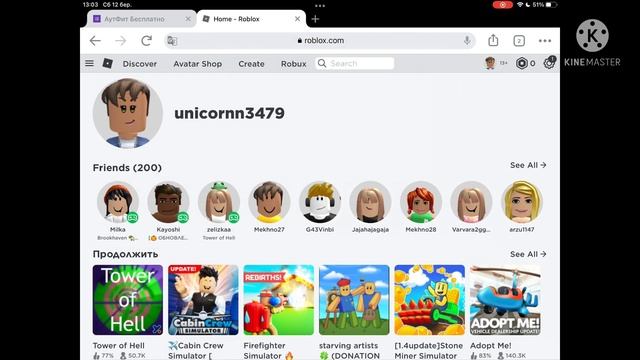Screen dimensions: 640x360
Task: Close the АутФит Бесплатно tab
Action: 188,19
